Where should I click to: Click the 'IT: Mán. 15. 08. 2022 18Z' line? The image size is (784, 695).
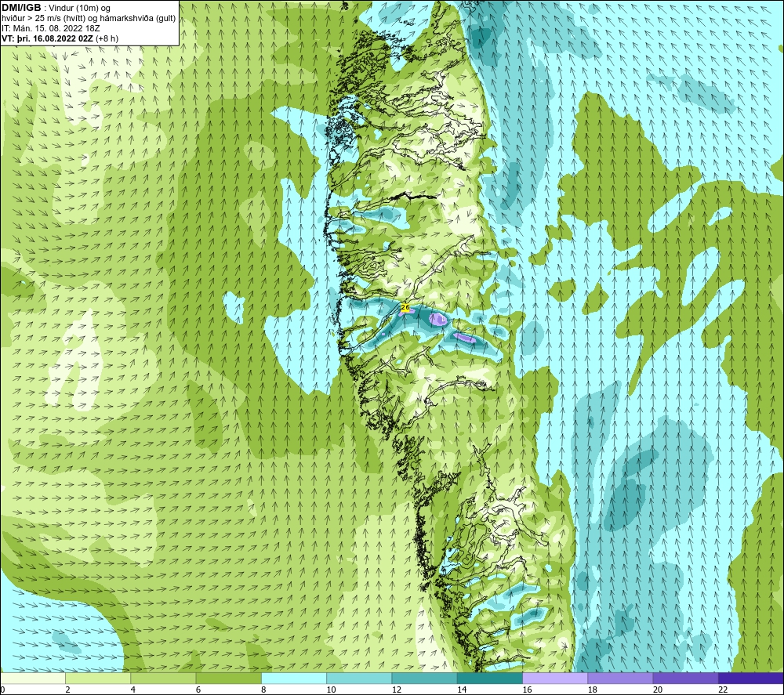coord(50,28)
